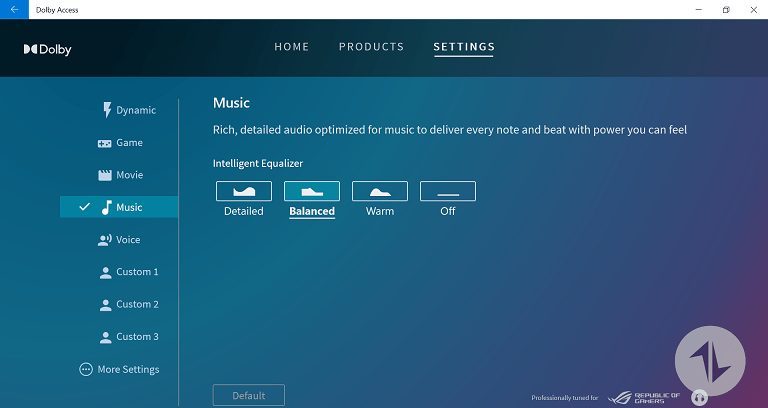Screen dimensions: 768x408
Task: Select the Game controller icon
Action: [105, 143]
